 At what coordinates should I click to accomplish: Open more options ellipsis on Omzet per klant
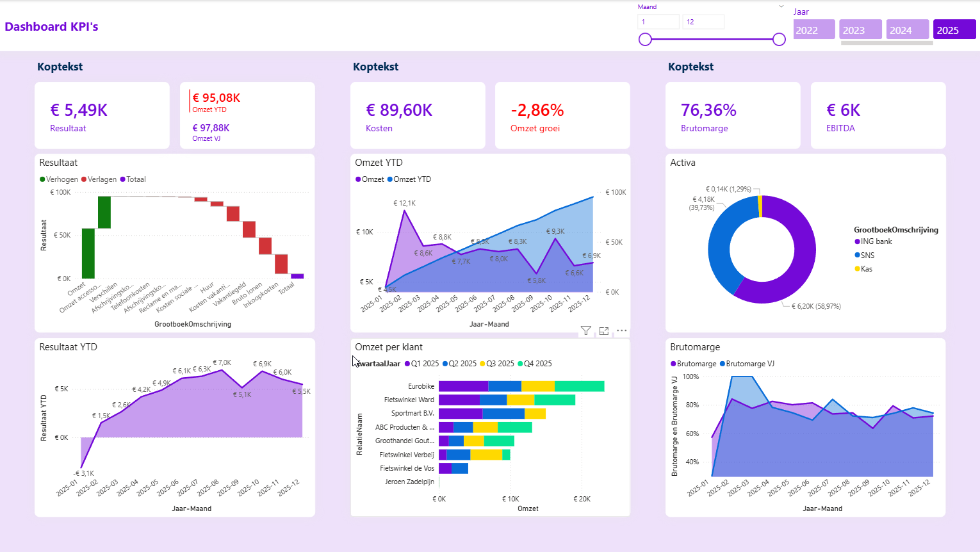tap(621, 330)
